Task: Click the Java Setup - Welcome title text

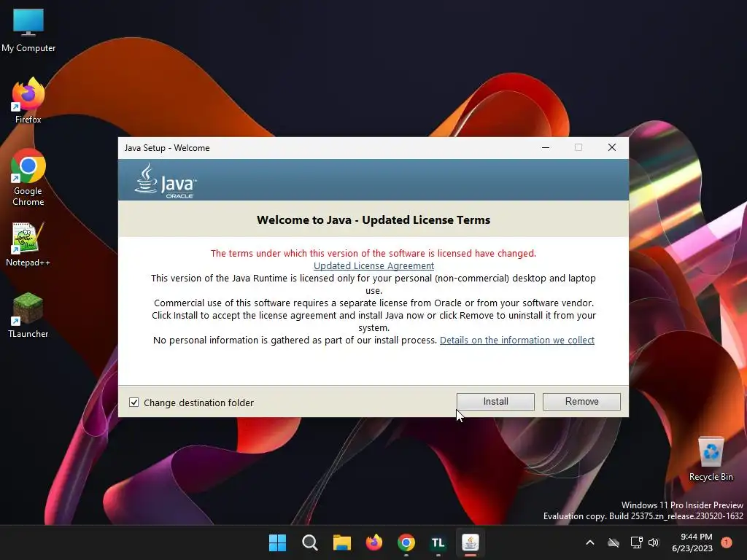Action: (x=167, y=147)
